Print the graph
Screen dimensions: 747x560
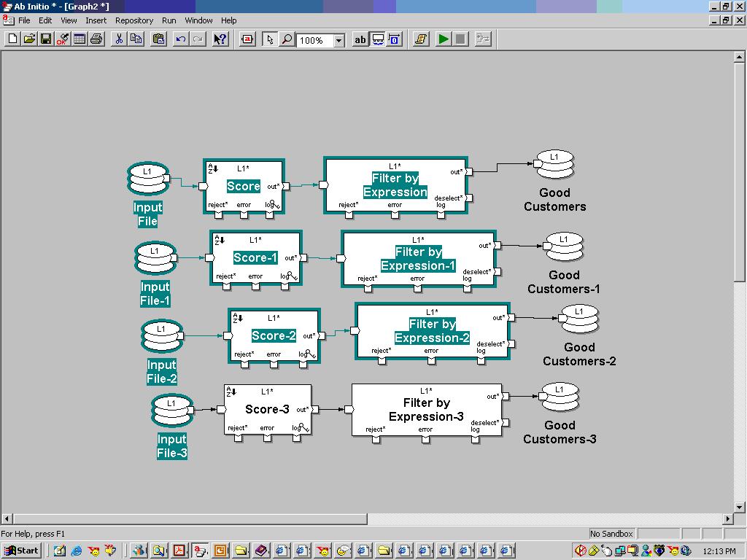(96, 39)
